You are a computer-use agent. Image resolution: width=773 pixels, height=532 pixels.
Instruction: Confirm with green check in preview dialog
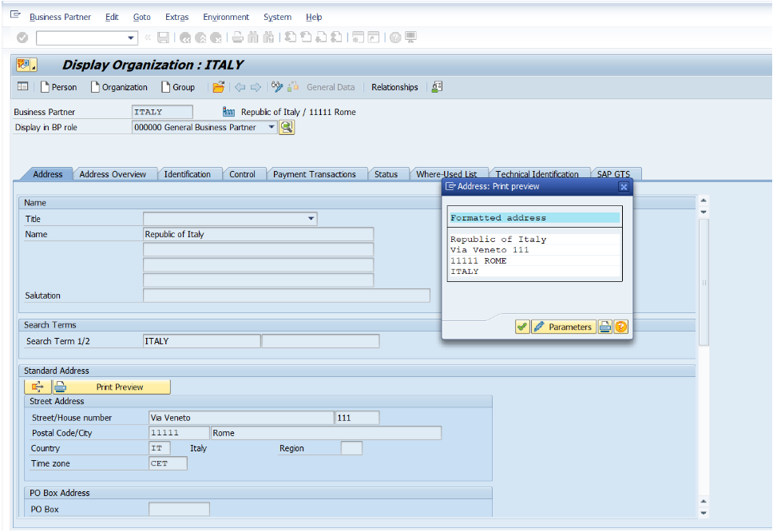click(x=522, y=327)
